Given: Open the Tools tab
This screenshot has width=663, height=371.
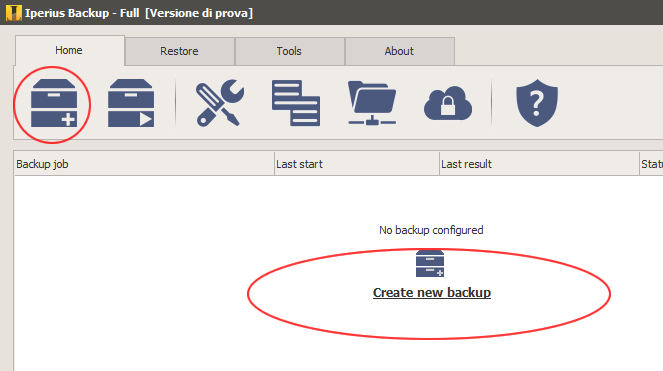Looking at the screenshot, I should pyautogui.click(x=289, y=51).
